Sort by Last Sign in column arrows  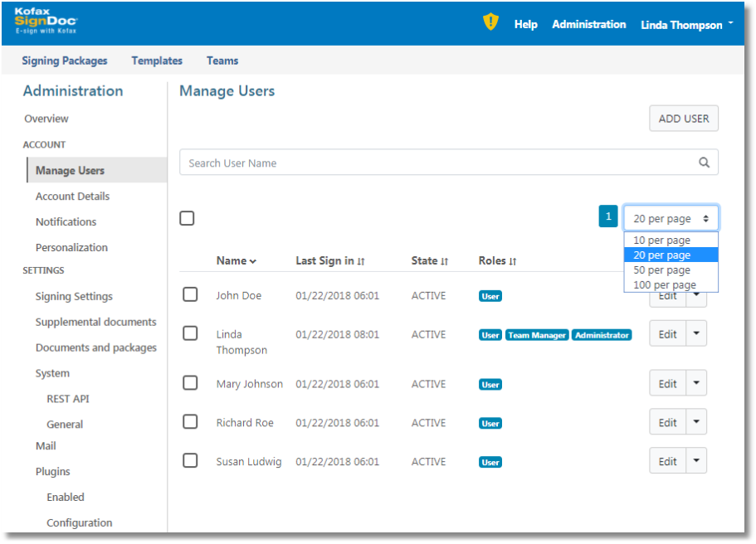point(361,261)
